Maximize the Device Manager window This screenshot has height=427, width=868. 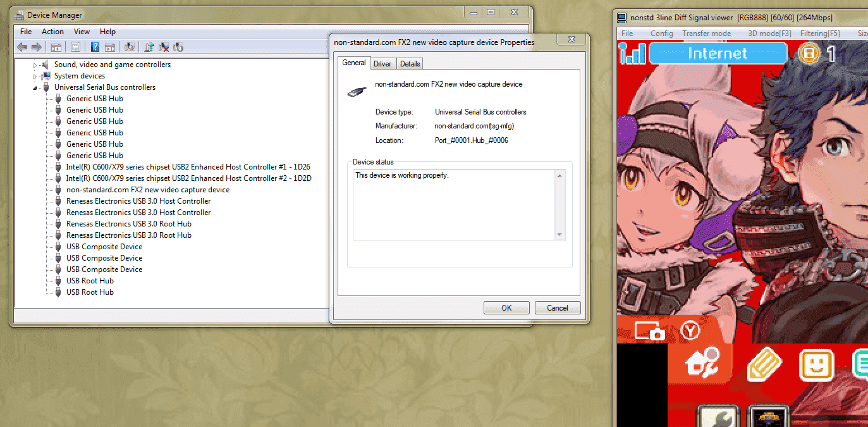point(491,12)
